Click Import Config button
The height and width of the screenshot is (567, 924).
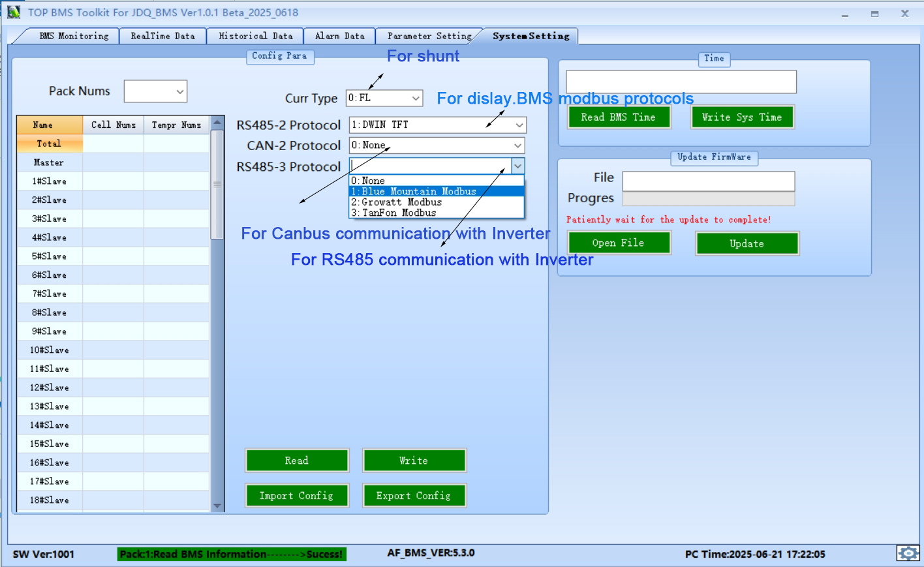click(x=297, y=496)
